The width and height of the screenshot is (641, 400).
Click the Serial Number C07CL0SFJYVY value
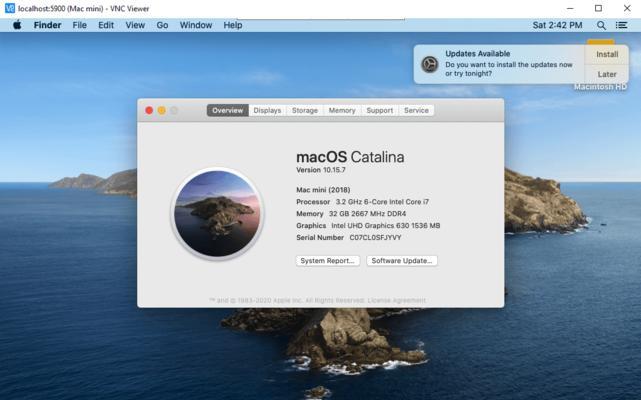375,238
